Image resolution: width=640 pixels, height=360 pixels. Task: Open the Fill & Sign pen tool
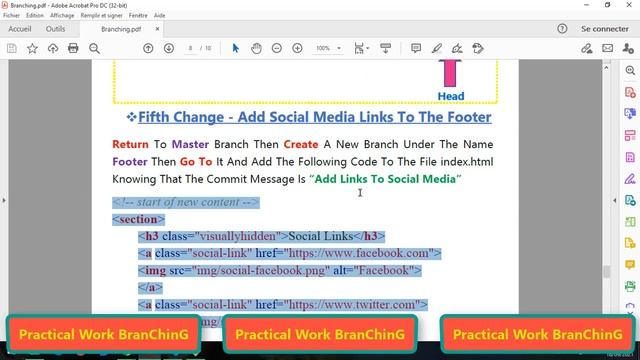pyautogui.click(x=630, y=178)
